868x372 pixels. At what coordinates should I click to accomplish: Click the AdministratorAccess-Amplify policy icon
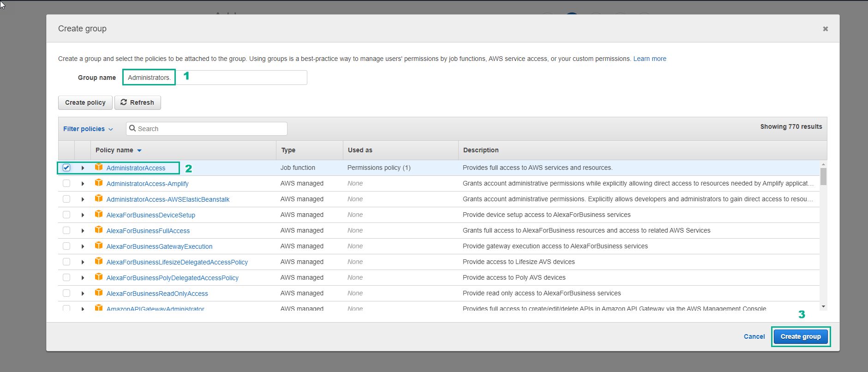99,183
